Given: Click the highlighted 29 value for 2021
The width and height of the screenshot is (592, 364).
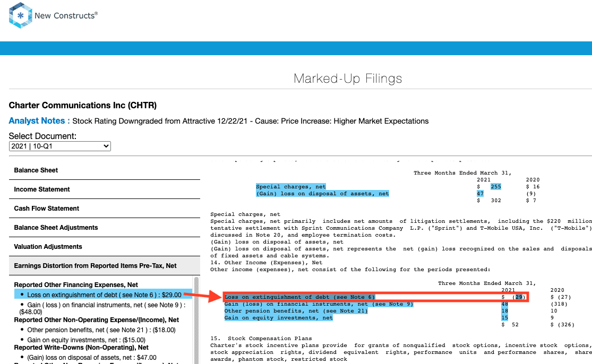Looking at the screenshot, I should point(519,297).
